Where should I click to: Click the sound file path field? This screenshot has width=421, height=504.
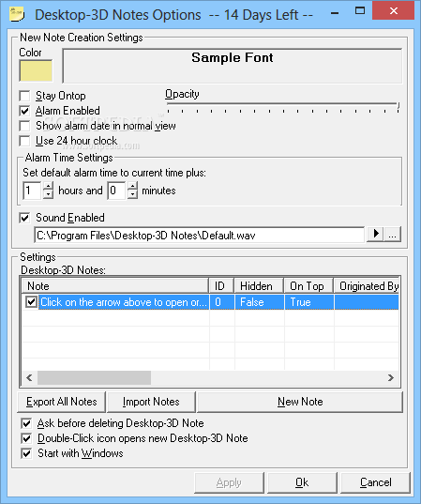[199, 236]
